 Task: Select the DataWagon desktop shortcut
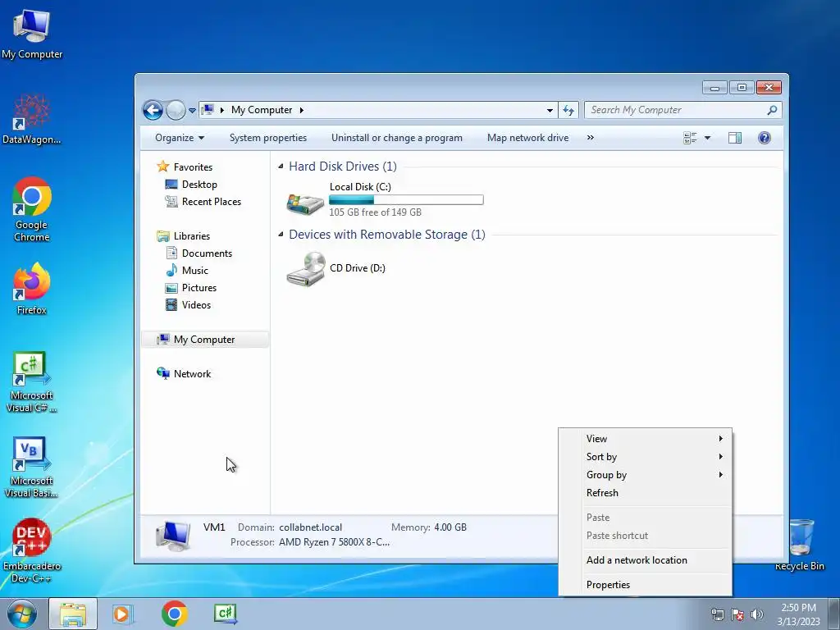click(x=32, y=119)
